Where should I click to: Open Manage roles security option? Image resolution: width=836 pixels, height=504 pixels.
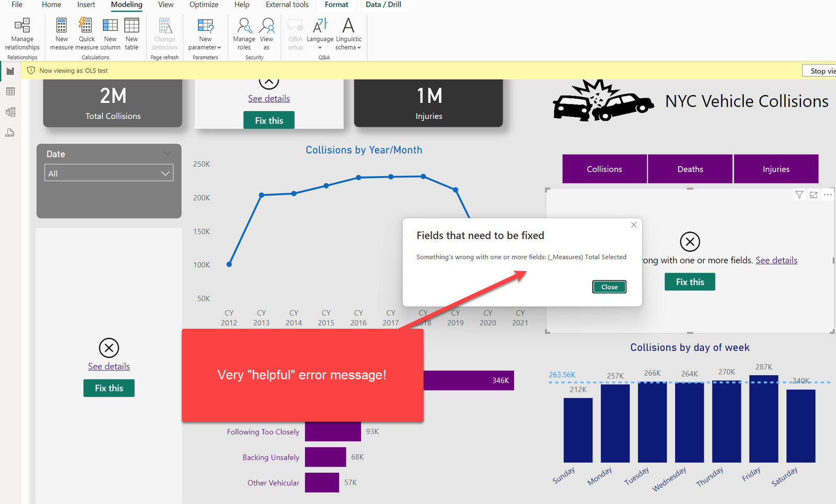(244, 34)
